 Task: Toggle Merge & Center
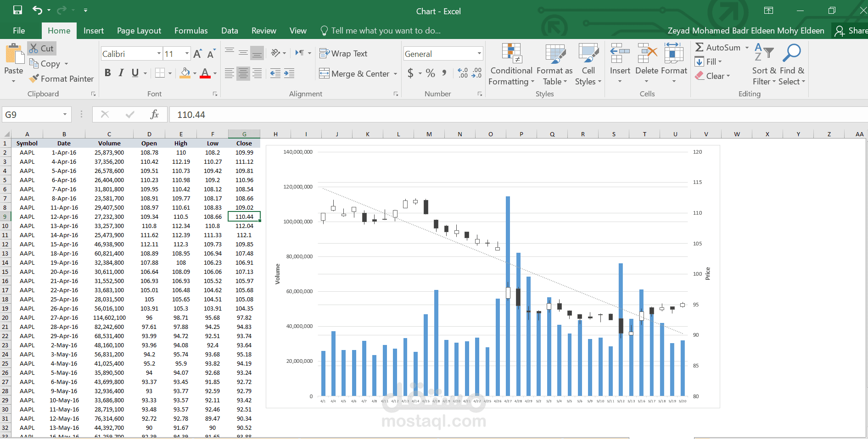point(354,73)
